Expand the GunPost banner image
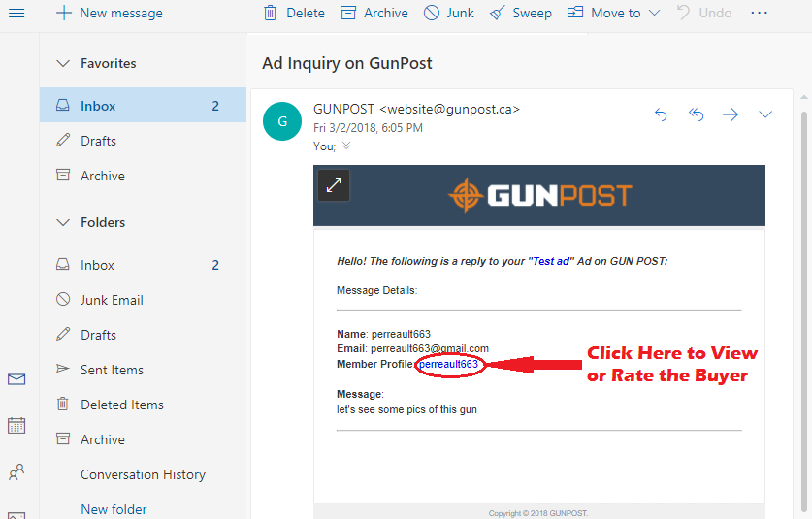Screen dimensions: 812x519 pos(334,185)
